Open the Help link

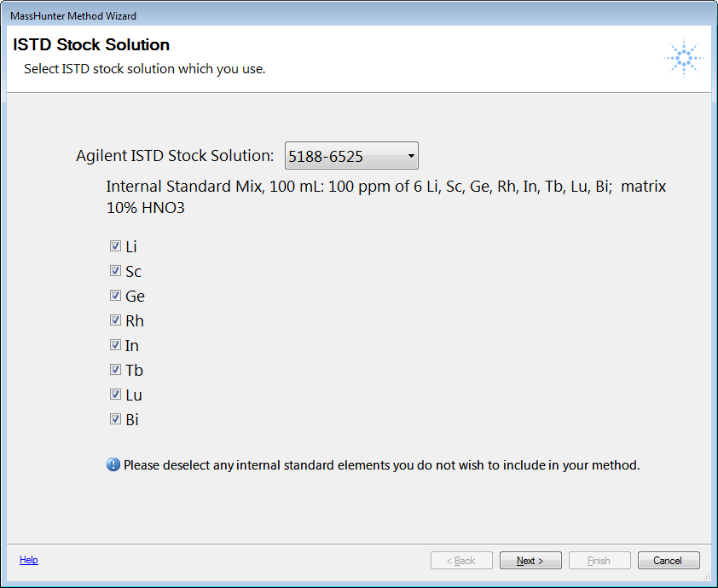[29, 560]
